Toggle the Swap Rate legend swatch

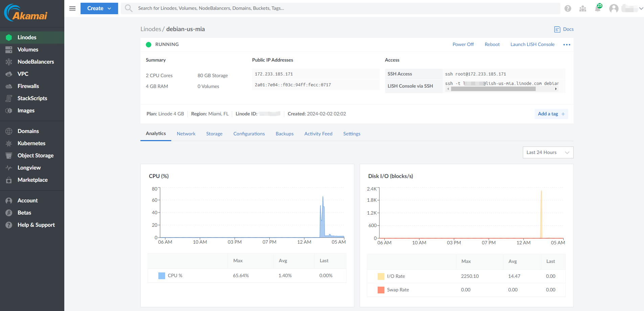381,290
